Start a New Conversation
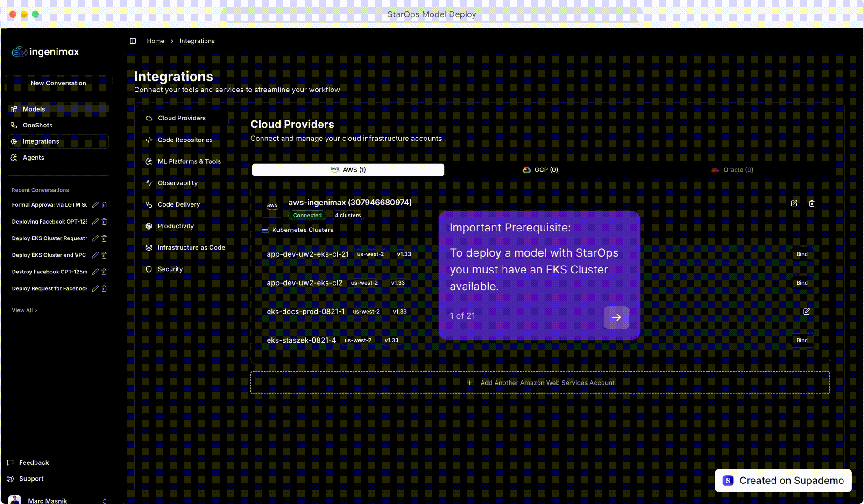Viewport: 864px width, 504px height. [x=58, y=83]
